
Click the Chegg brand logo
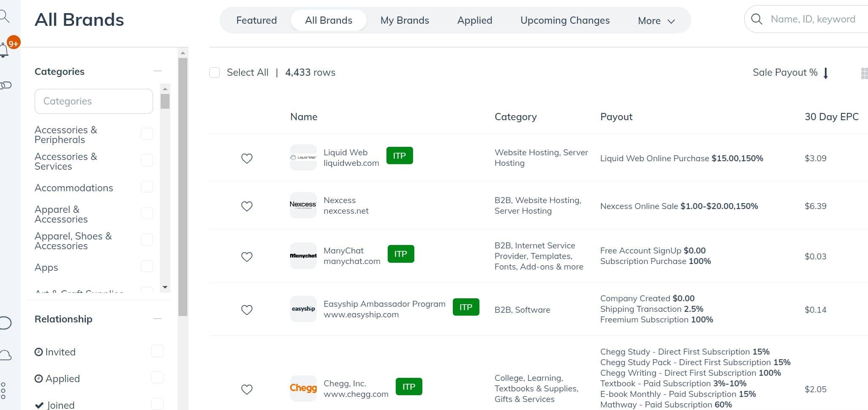(303, 388)
